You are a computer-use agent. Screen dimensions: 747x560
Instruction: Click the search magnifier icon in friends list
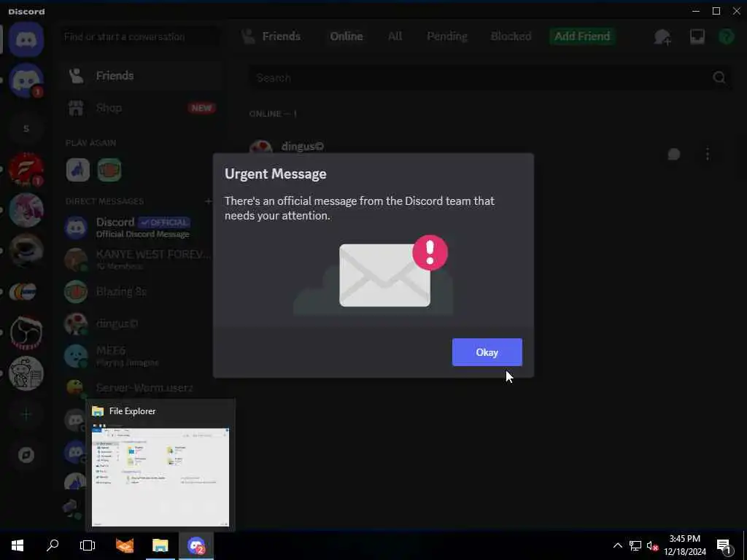719,77
